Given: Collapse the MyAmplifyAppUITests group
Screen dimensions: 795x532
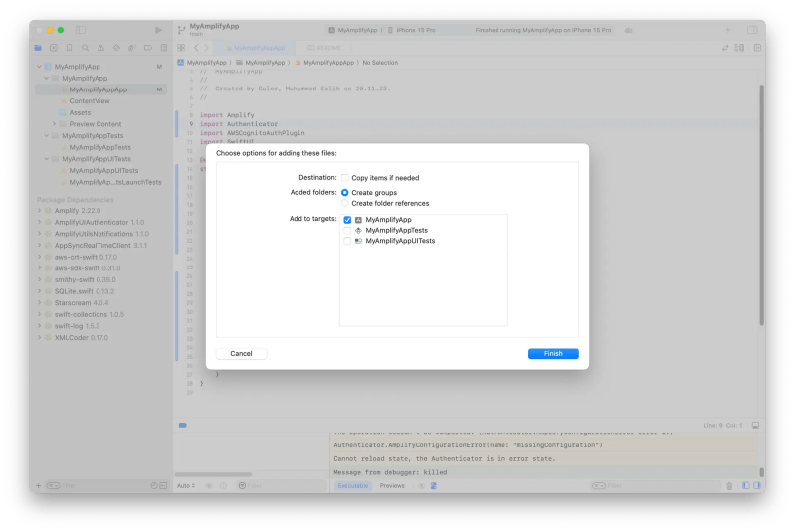Looking at the screenshot, I should tap(47, 159).
